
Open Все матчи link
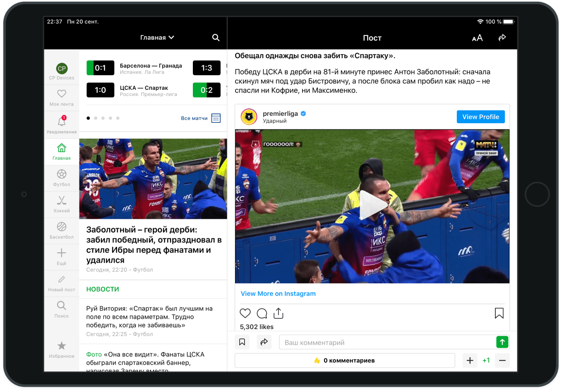[194, 118]
